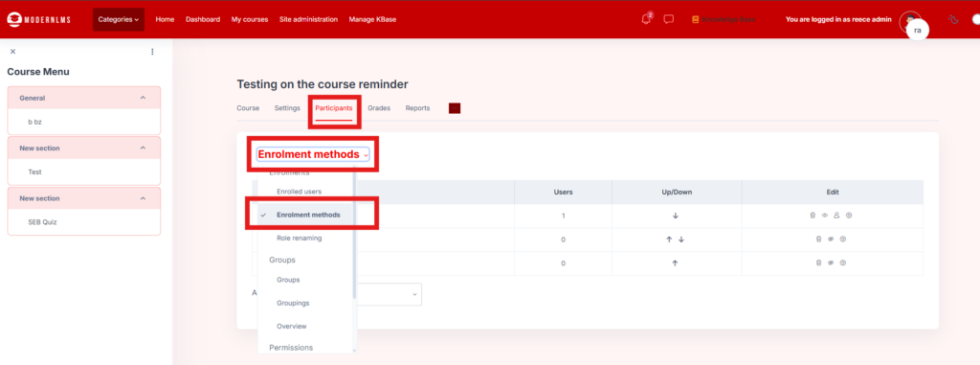
Task: Open the notifications bell icon
Action: coord(646,19)
